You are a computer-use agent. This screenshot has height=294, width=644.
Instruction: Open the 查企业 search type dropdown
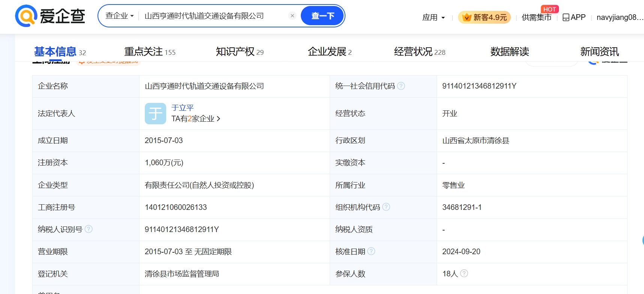(x=120, y=16)
